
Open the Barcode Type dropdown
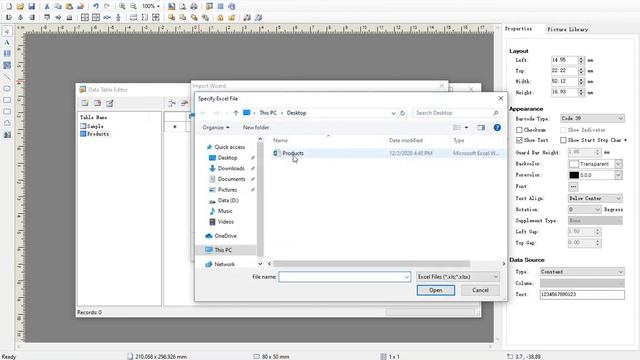[x=592, y=118]
